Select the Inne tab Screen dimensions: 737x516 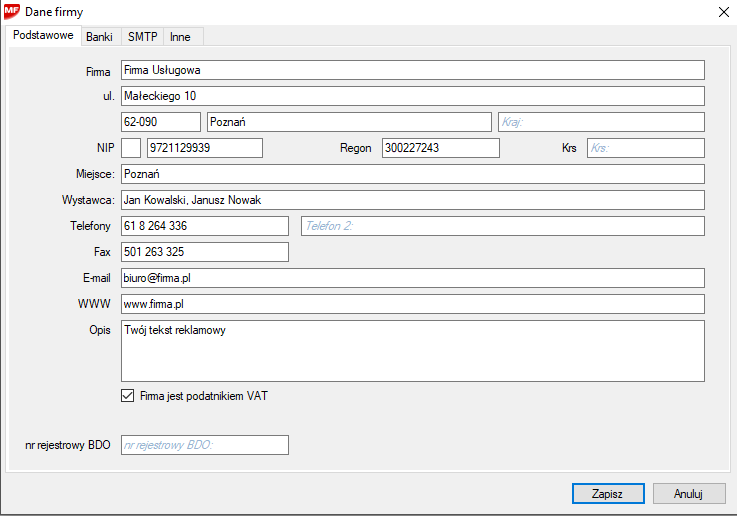click(x=180, y=36)
